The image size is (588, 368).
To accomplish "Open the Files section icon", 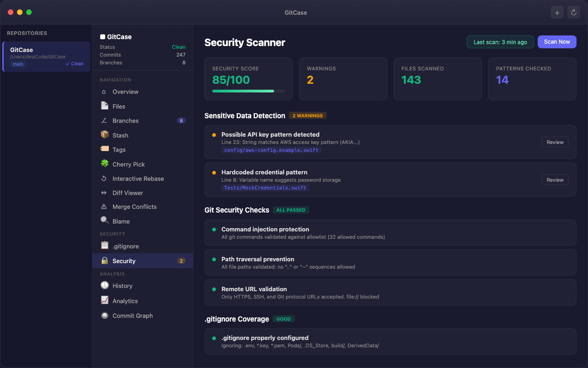I will pyautogui.click(x=105, y=106).
